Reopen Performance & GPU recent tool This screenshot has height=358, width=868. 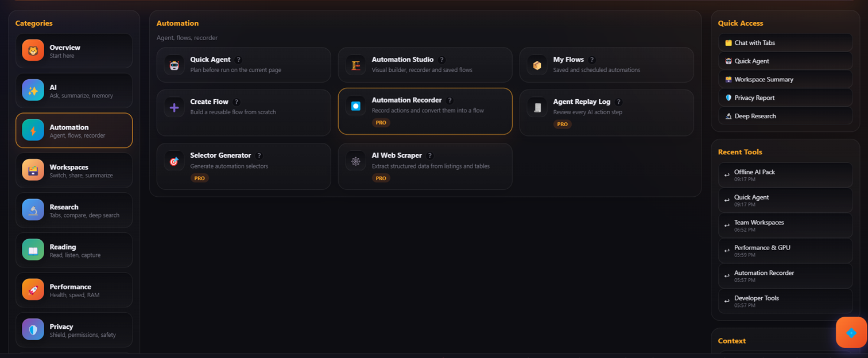785,251
